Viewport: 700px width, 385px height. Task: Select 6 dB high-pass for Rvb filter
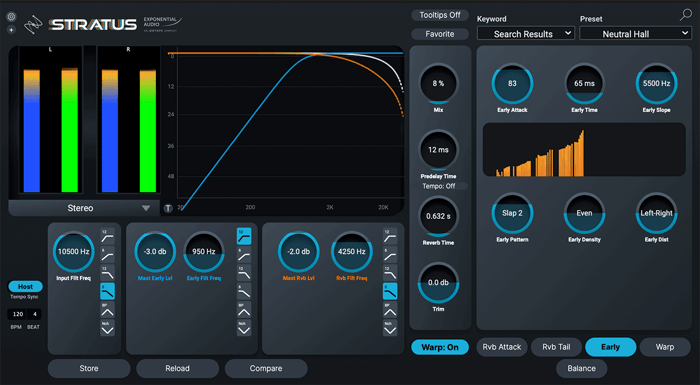(390, 254)
